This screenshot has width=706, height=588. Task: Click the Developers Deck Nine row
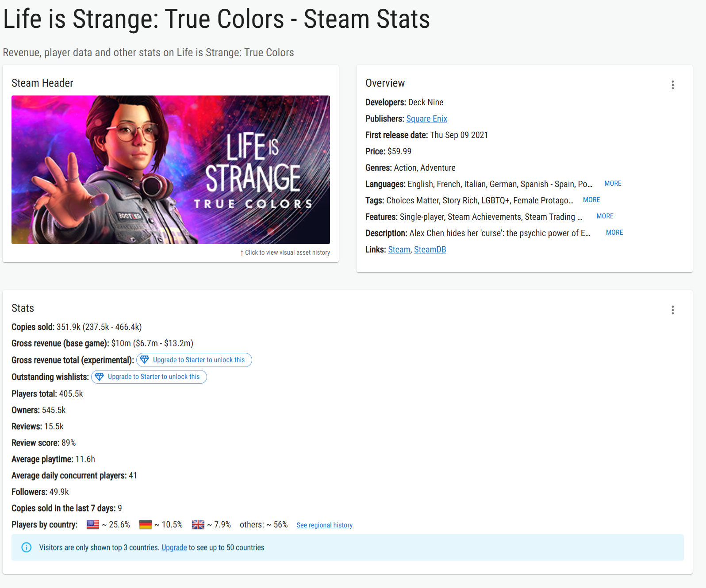point(404,102)
